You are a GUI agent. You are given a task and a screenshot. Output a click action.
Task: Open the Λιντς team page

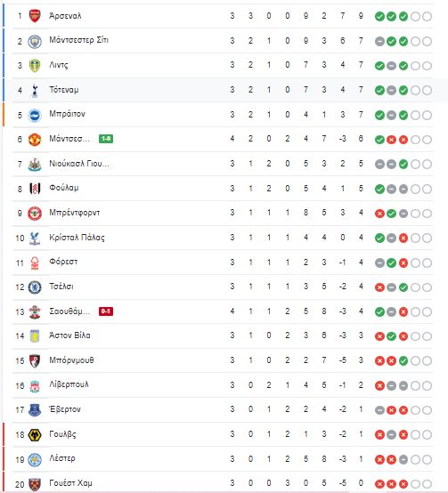pyautogui.click(x=59, y=65)
